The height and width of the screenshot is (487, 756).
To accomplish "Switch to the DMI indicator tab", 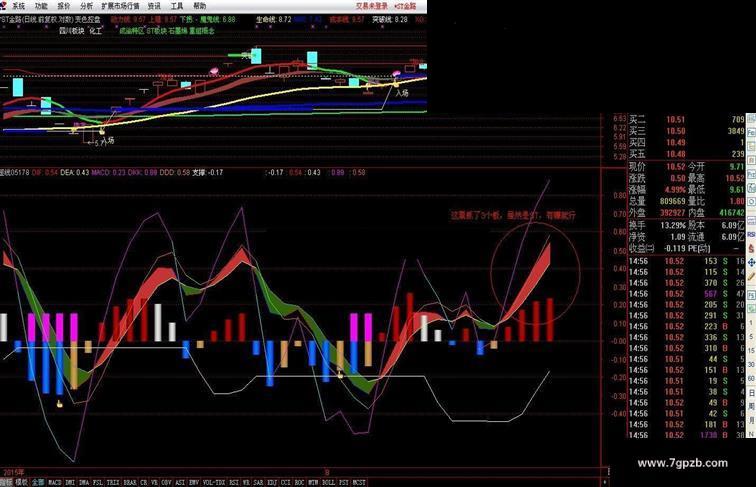I will pos(70,482).
